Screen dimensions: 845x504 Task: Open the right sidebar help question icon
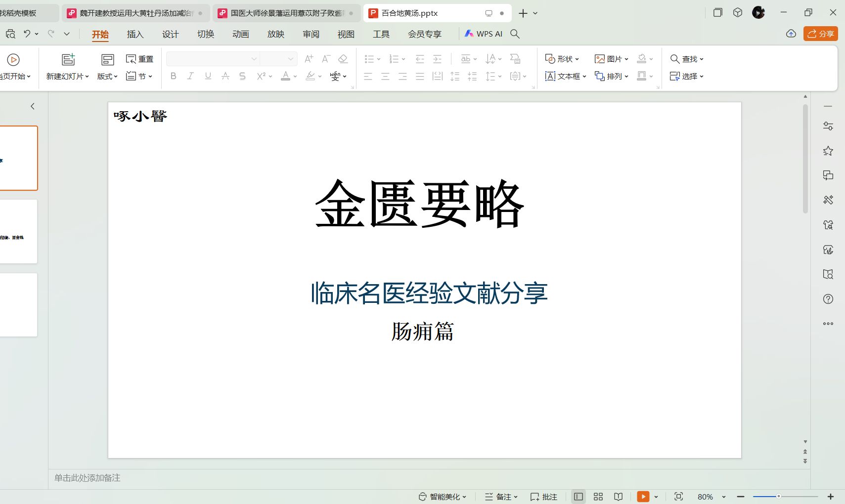(x=828, y=299)
